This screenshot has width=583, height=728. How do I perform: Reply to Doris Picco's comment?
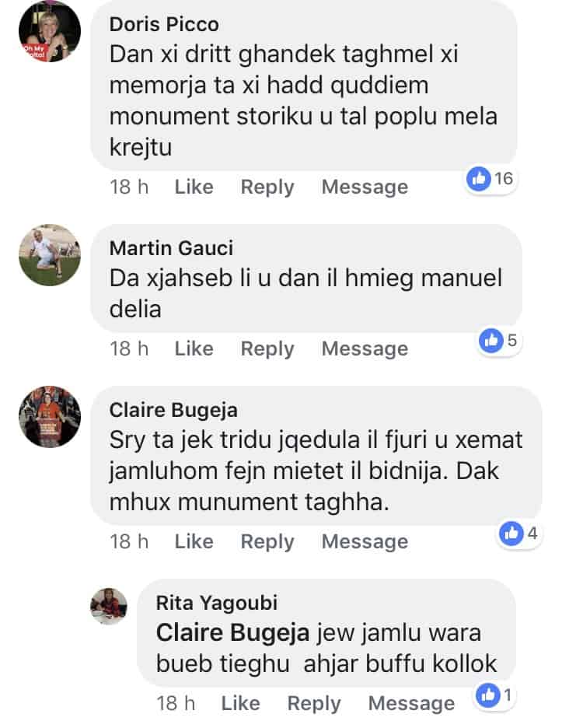click(267, 187)
